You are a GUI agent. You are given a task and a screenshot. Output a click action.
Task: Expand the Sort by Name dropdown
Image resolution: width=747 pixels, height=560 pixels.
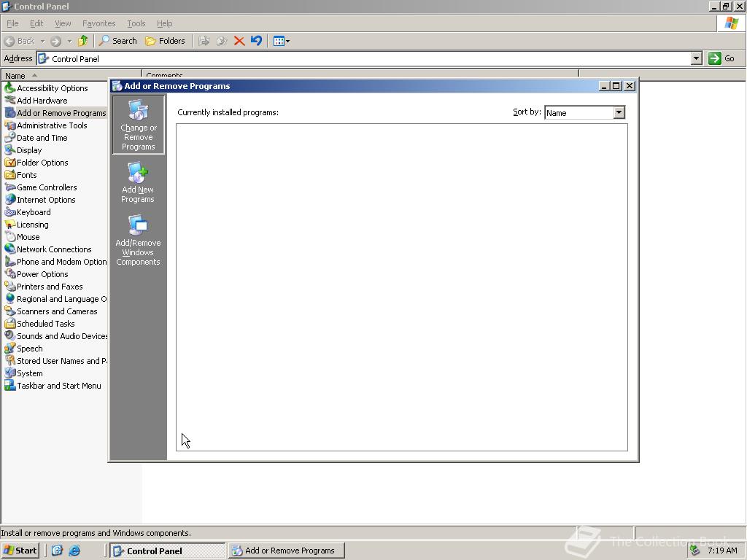pyautogui.click(x=619, y=112)
